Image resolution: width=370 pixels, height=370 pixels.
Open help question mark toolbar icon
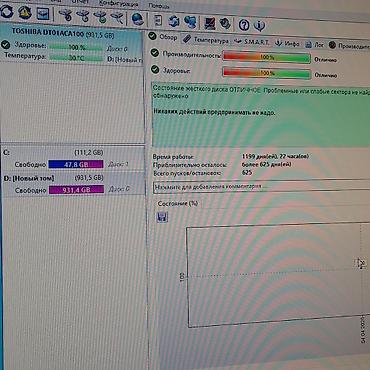244,25
